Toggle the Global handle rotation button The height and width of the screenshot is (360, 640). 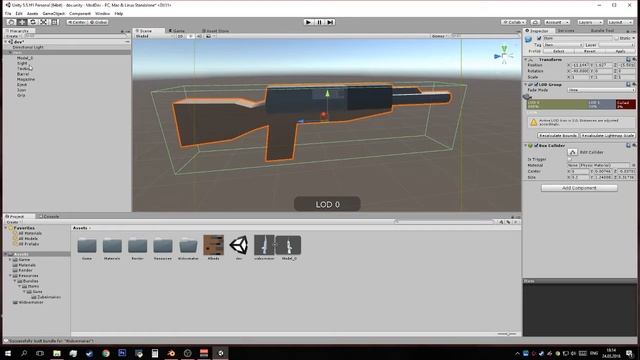[x=98, y=22]
